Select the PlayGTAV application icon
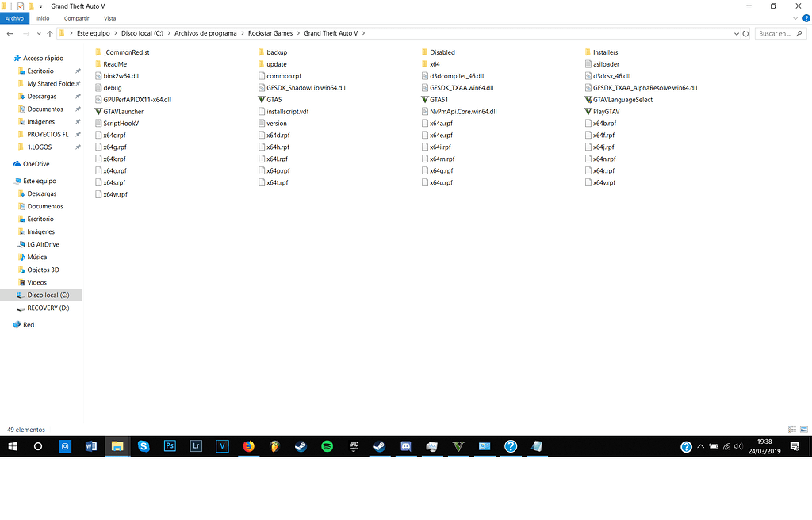This screenshot has height=520, width=812. [x=588, y=111]
